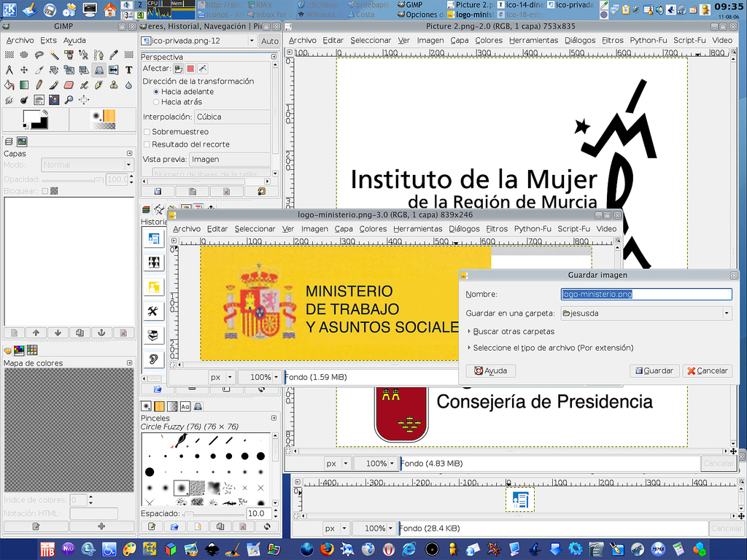Open Firefox from the bottom panel
The height and width of the screenshot is (560, 747).
(x=327, y=549)
